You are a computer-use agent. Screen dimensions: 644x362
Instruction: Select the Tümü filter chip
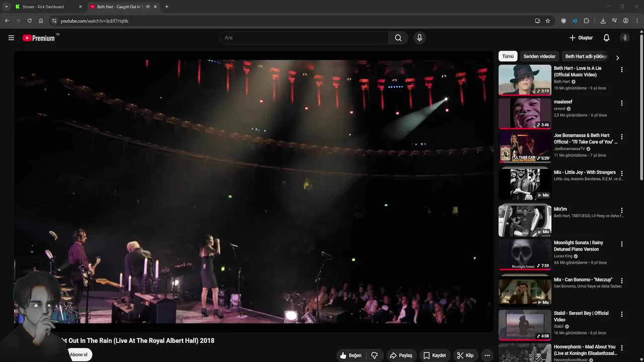tap(508, 56)
